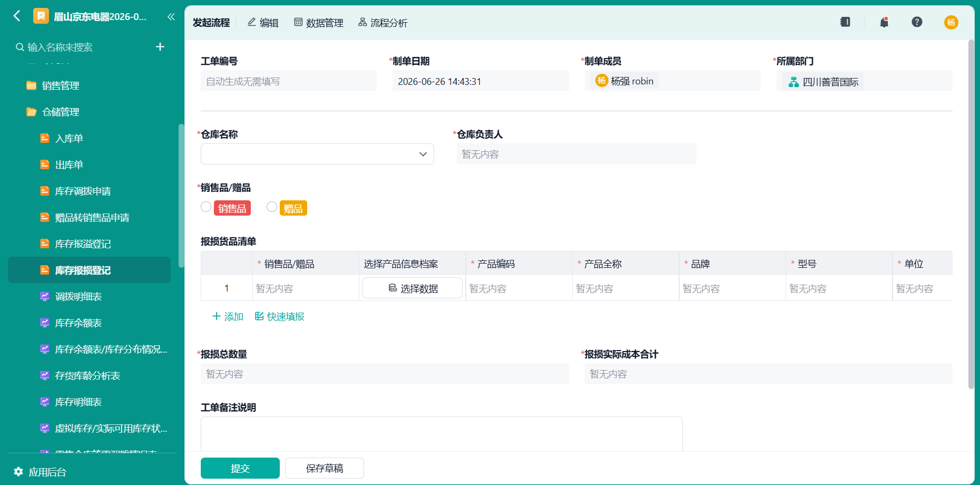The height and width of the screenshot is (485, 980).
Task: Open the notebook panel icon in header
Action: [845, 22]
